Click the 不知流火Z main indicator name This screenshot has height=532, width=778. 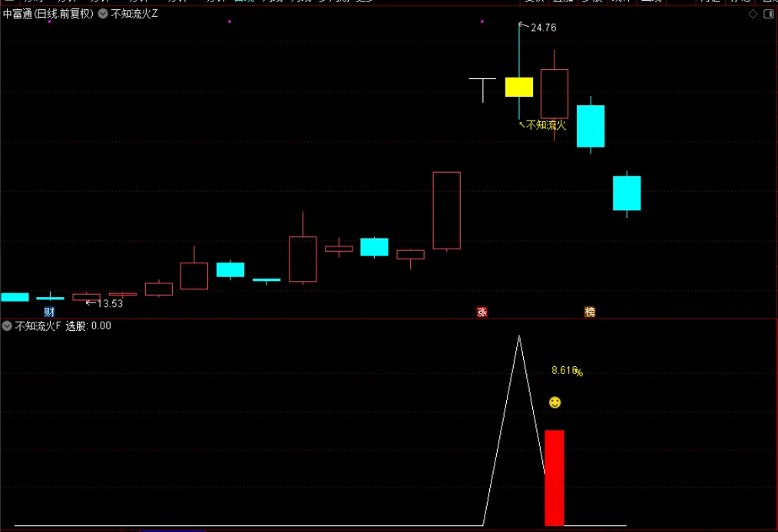[x=134, y=14]
